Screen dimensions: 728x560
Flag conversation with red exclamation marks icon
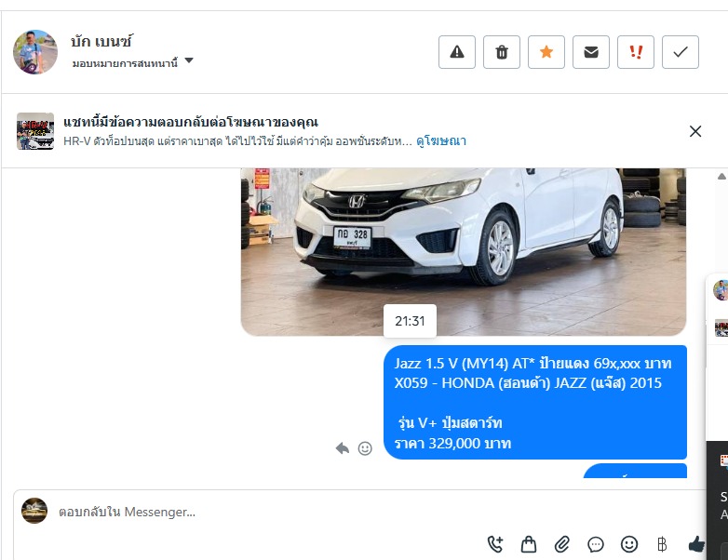636,52
